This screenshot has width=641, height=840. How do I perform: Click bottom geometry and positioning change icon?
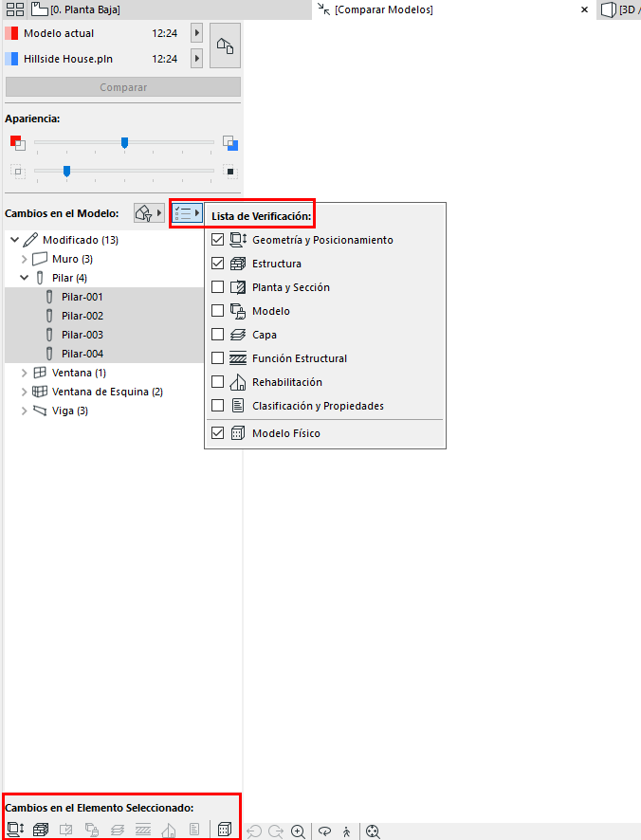tap(15, 830)
